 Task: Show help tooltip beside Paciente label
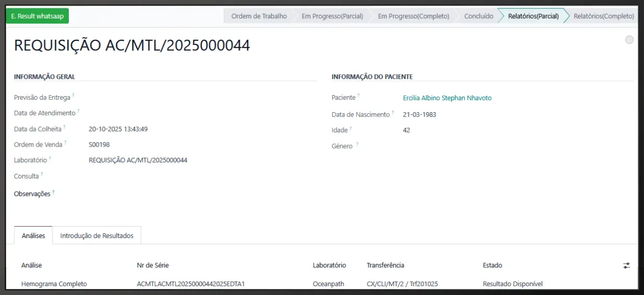coord(358,96)
